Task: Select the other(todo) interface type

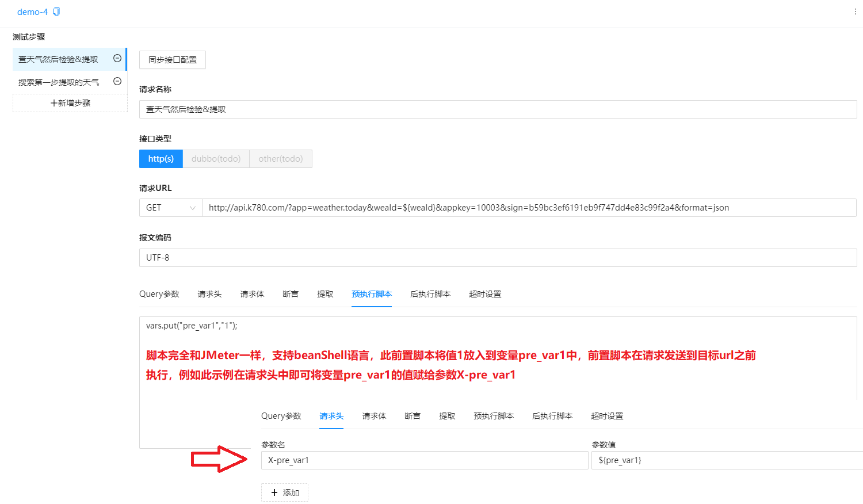Action: click(280, 158)
